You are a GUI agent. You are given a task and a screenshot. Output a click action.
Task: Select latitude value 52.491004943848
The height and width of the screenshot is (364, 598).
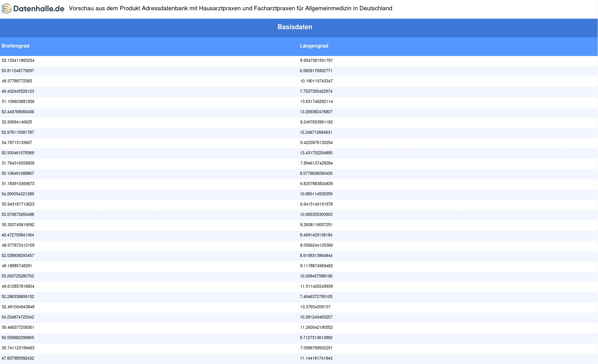tap(18, 307)
